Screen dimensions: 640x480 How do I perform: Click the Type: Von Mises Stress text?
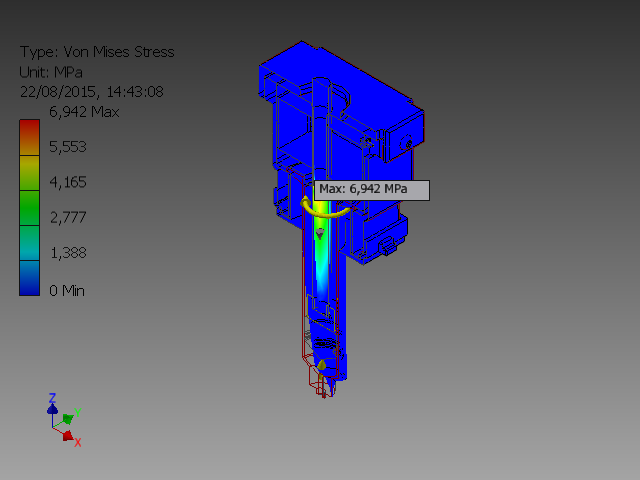(97, 52)
